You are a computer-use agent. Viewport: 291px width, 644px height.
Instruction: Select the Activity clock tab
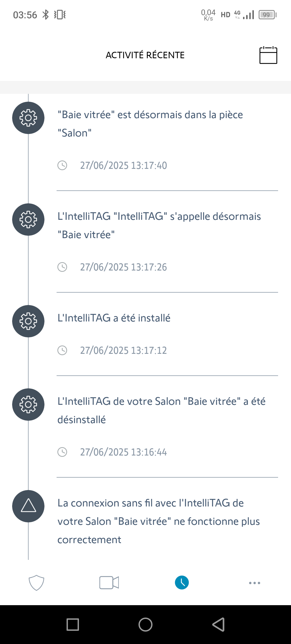coord(182,583)
